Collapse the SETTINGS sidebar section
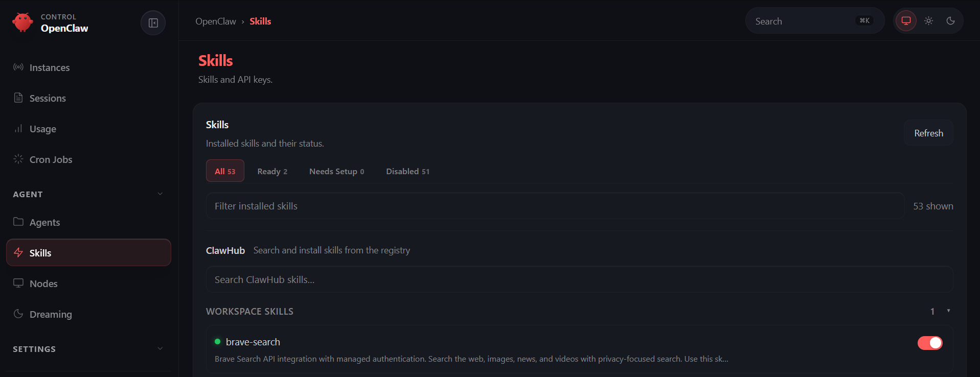The image size is (980, 377). click(160, 349)
